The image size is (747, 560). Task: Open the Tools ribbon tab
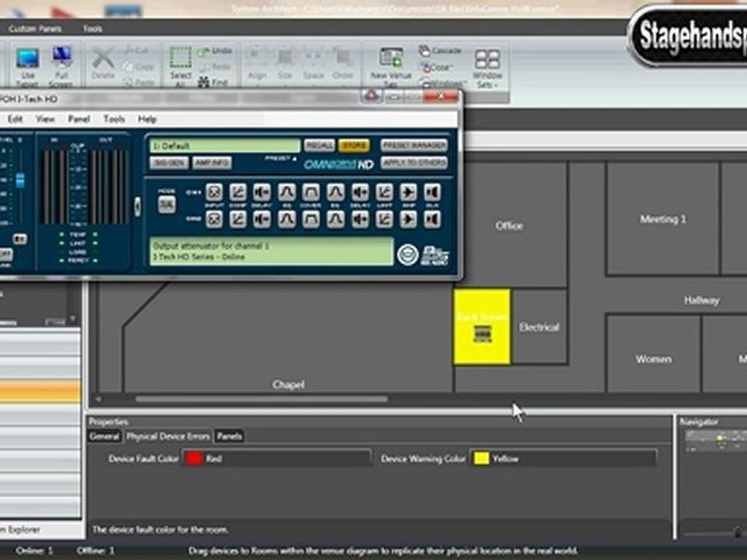point(93,29)
